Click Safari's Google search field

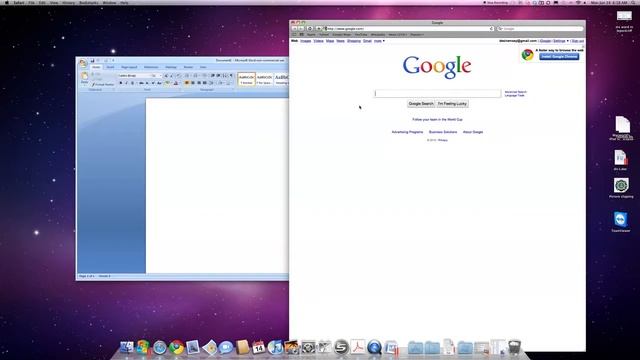(x=540, y=29)
